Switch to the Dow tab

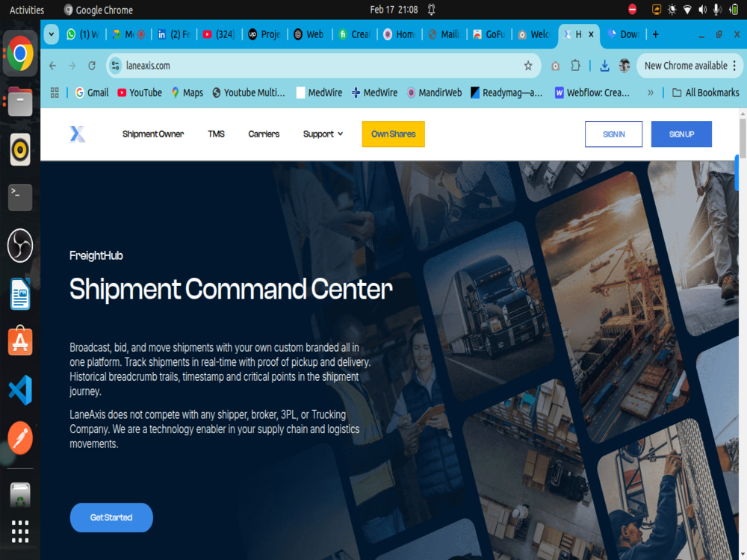click(x=623, y=34)
